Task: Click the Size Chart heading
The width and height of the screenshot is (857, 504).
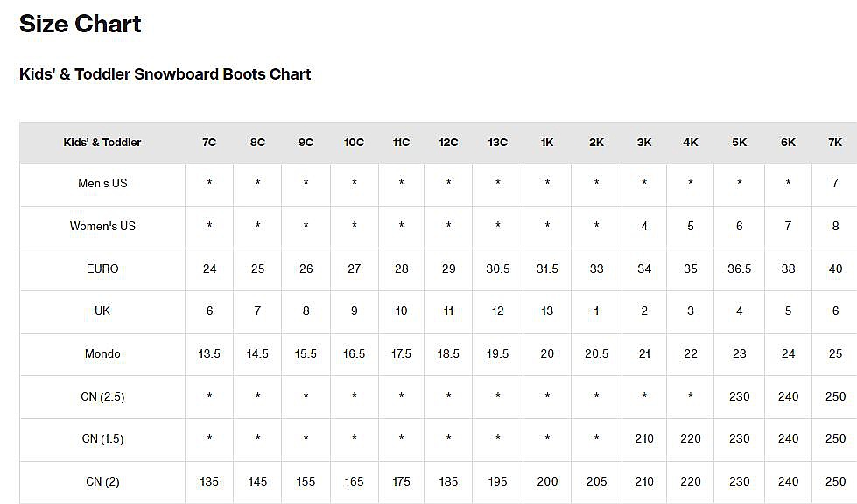Action: (81, 24)
